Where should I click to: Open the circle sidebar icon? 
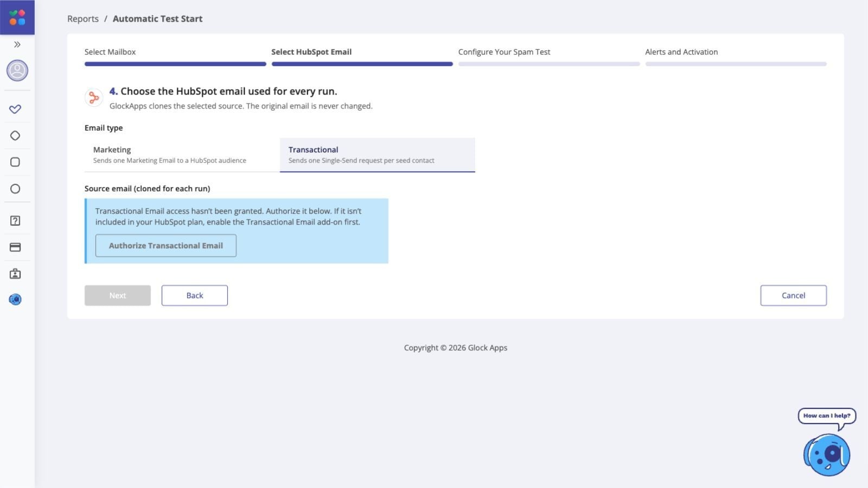pyautogui.click(x=15, y=189)
